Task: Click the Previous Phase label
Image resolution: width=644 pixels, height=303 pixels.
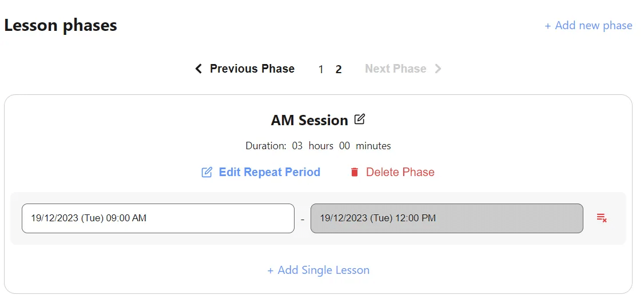Action: [252, 69]
